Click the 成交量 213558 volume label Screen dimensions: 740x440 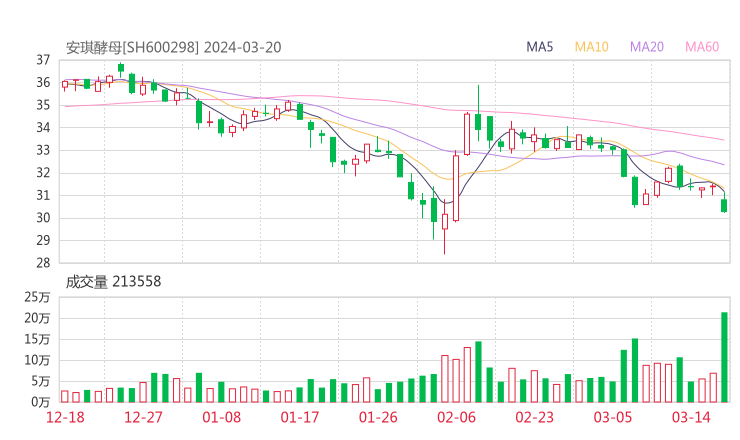(x=113, y=282)
